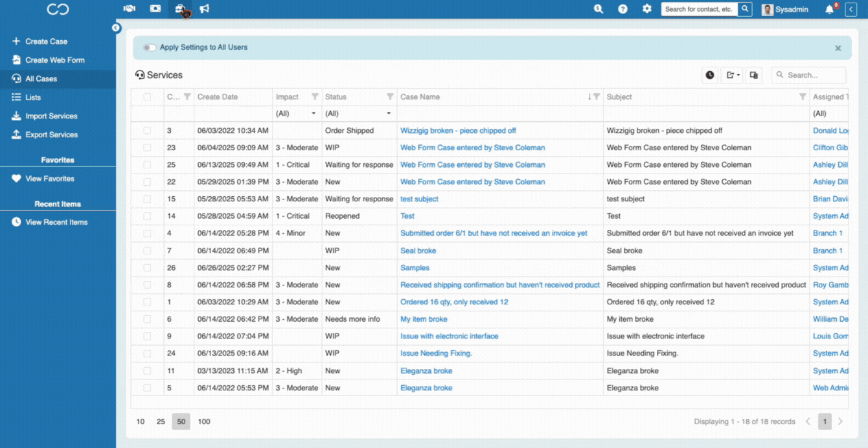Select Import Services in the sidebar
The width and height of the screenshot is (868, 448).
[x=51, y=117]
